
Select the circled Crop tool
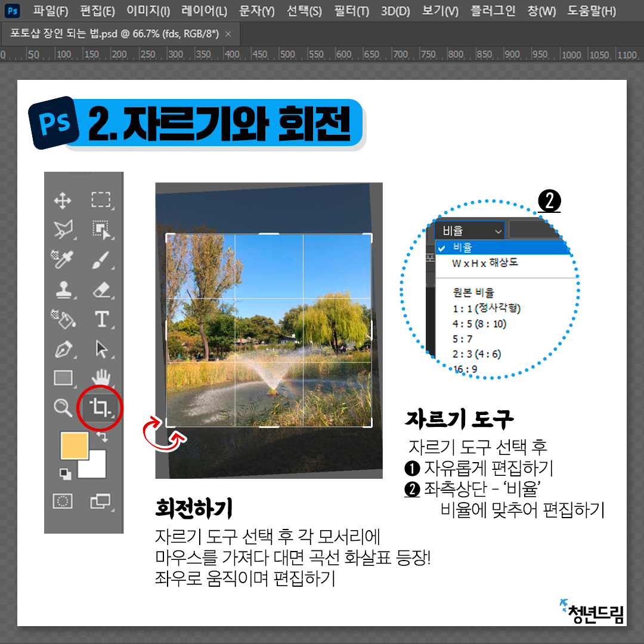click(x=99, y=408)
